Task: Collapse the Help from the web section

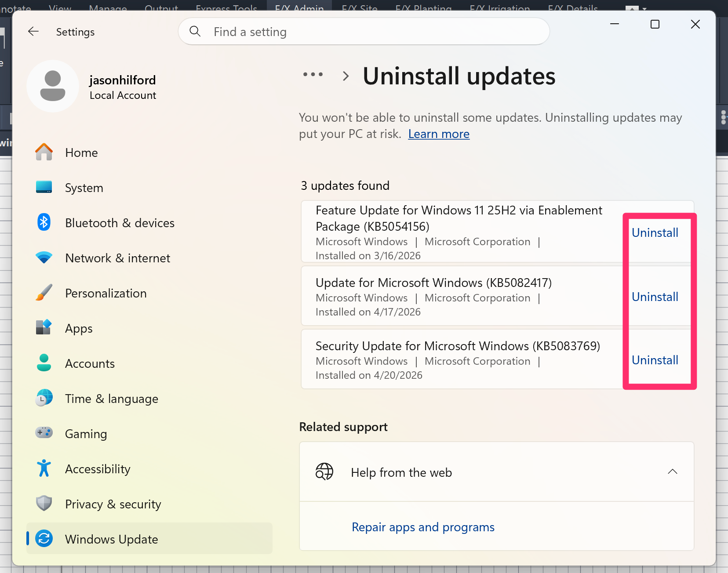Action: [x=672, y=471]
